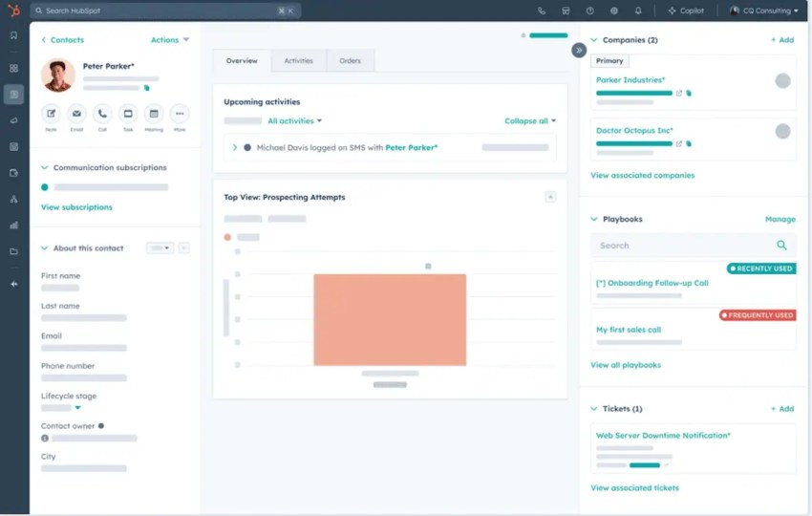Switch to the Activities tab
The image size is (812, 516).
pyautogui.click(x=299, y=60)
